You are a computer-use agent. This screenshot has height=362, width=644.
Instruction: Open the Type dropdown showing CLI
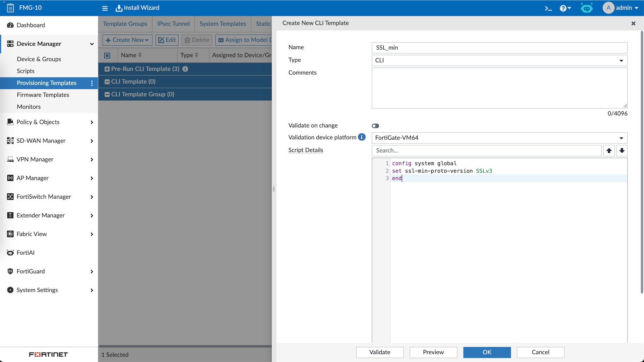(x=499, y=60)
